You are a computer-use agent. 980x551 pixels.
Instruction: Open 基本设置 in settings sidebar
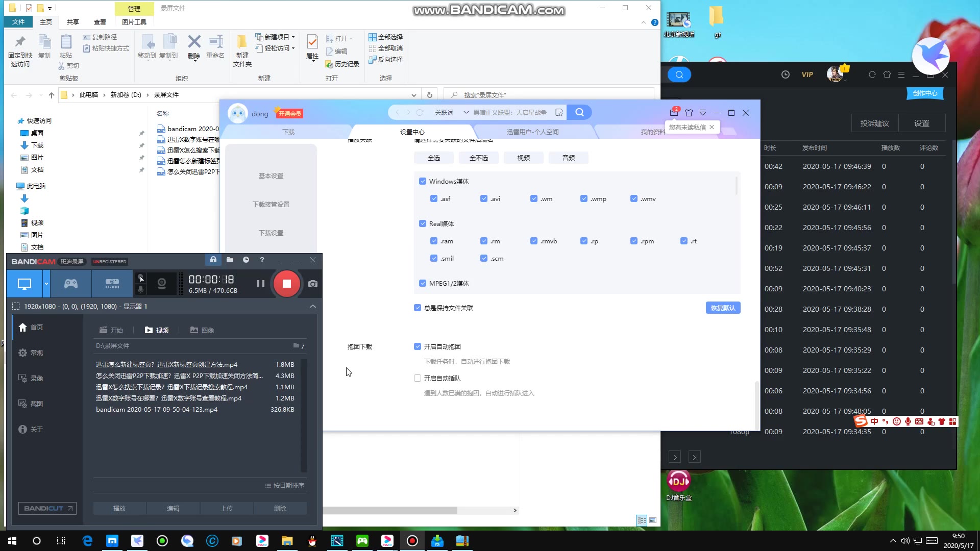pos(271,176)
